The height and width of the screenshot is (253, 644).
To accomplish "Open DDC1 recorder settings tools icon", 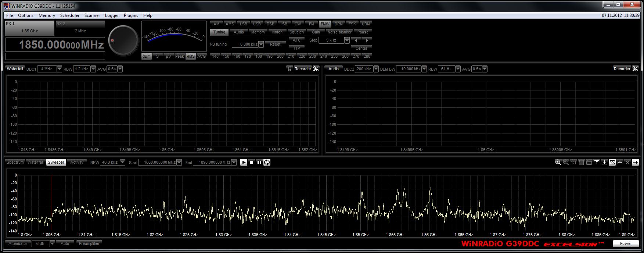I will coord(316,69).
